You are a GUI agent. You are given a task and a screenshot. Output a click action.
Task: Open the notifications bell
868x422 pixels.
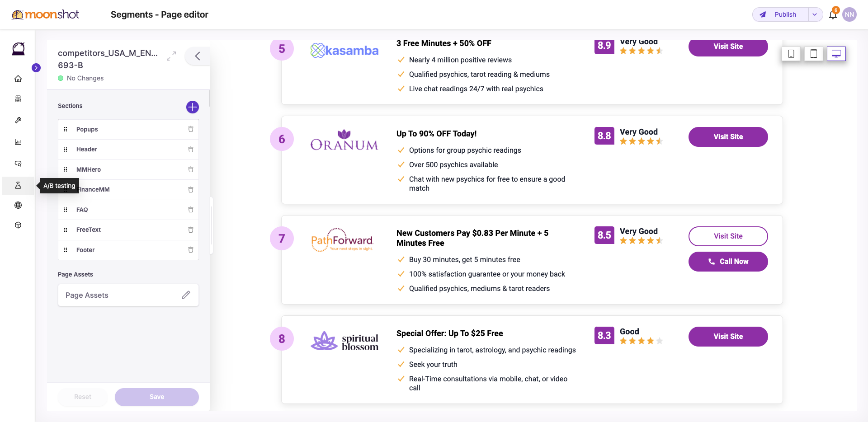pyautogui.click(x=833, y=15)
